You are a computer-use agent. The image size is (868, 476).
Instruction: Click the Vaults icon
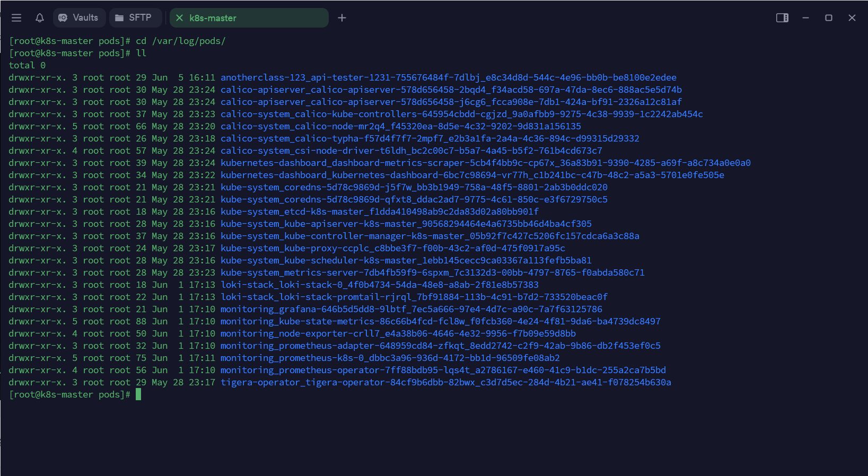coord(63,17)
